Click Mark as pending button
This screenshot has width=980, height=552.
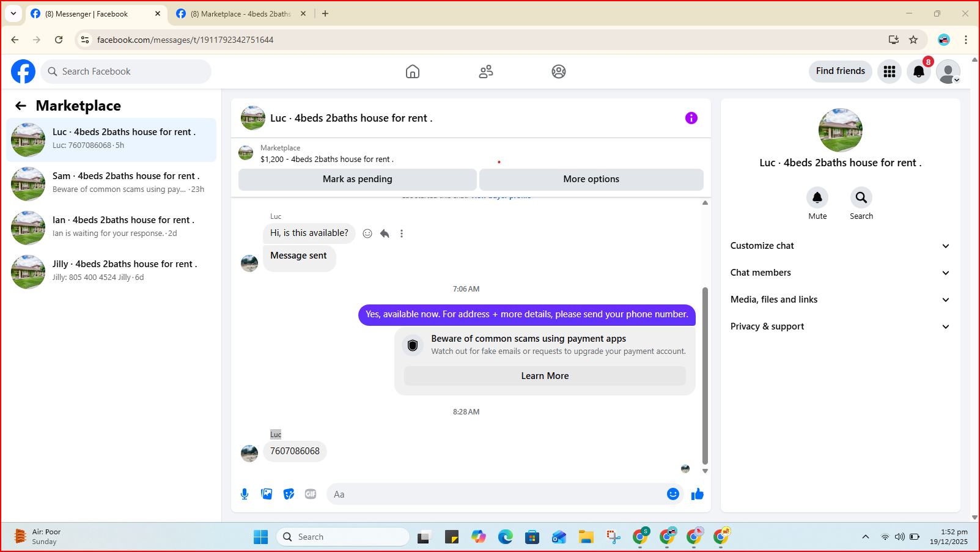358,179
